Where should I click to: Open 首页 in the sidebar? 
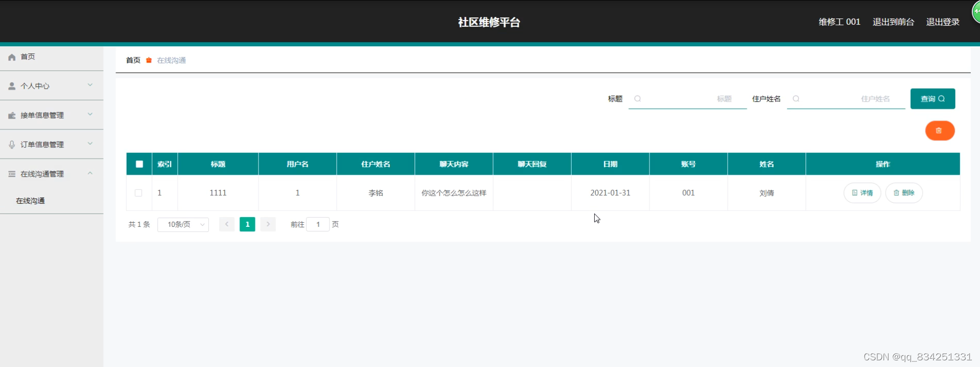(x=51, y=57)
